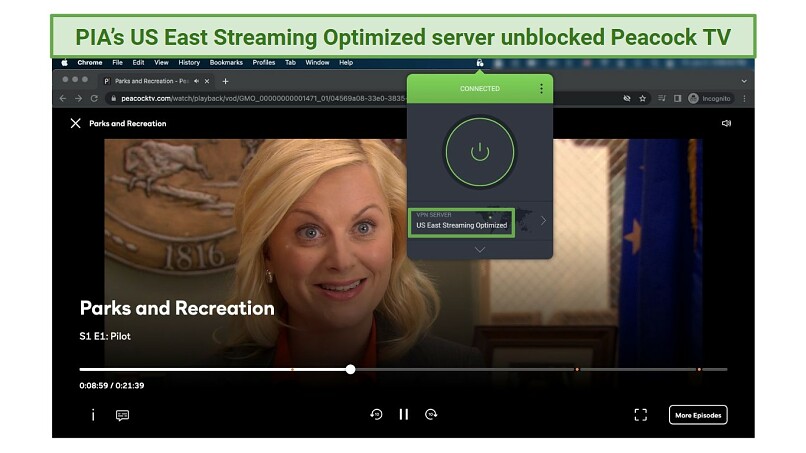Open the Window menu
Image resolution: width=806 pixels, height=453 pixels.
tap(317, 63)
